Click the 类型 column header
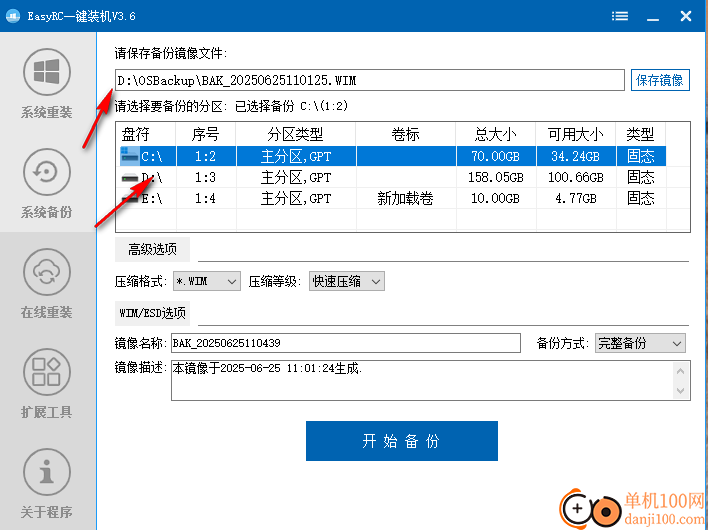The image size is (708, 530). 641,134
